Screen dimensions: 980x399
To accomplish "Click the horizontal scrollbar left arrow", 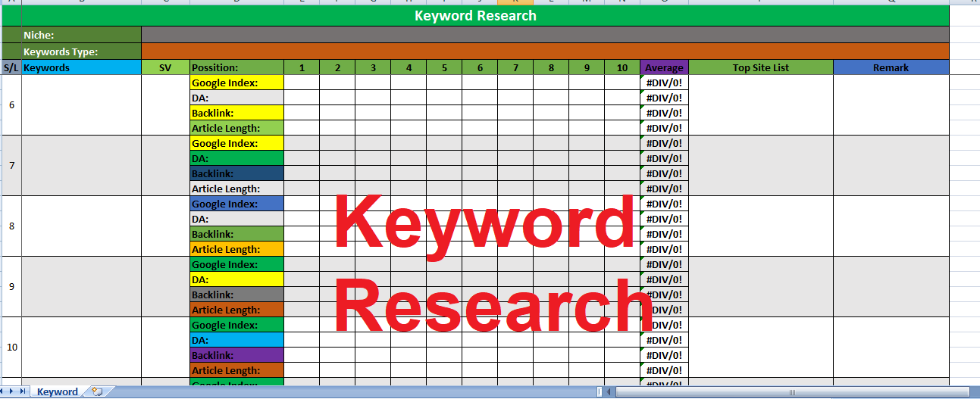I will coord(609,391).
